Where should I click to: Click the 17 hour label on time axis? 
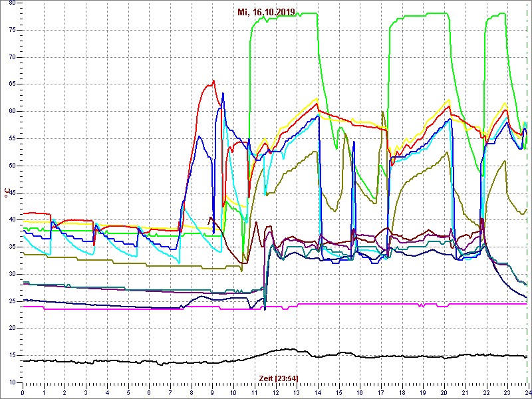click(381, 392)
